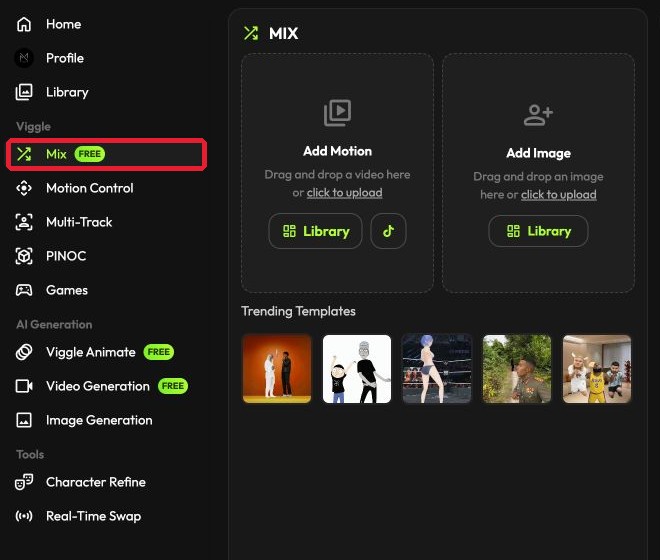The height and width of the screenshot is (560, 660).
Task: Open Multi-Track section
Action: (x=79, y=222)
